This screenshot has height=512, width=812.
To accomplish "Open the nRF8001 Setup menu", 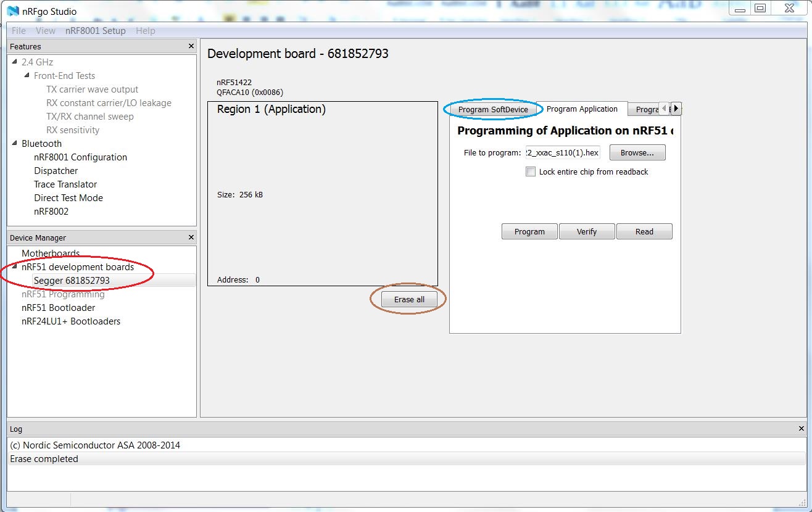I will click(x=96, y=31).
